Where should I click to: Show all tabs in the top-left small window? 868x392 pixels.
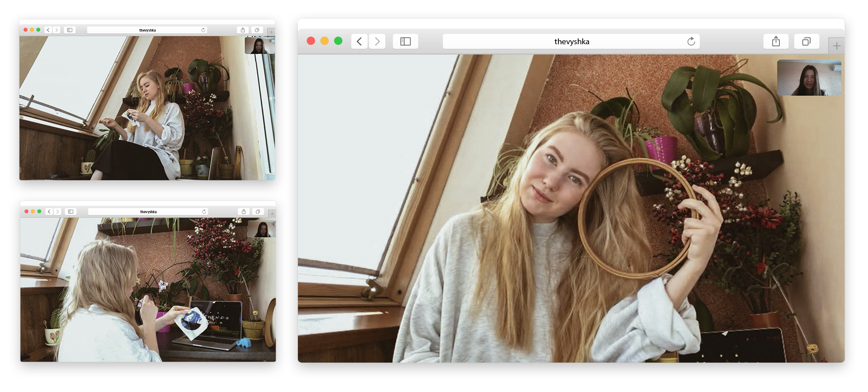[x=257, y=30]
